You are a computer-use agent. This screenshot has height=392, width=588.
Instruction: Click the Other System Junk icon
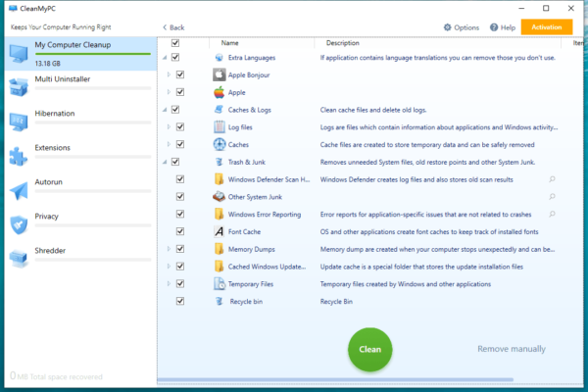(x=219, y=197)
